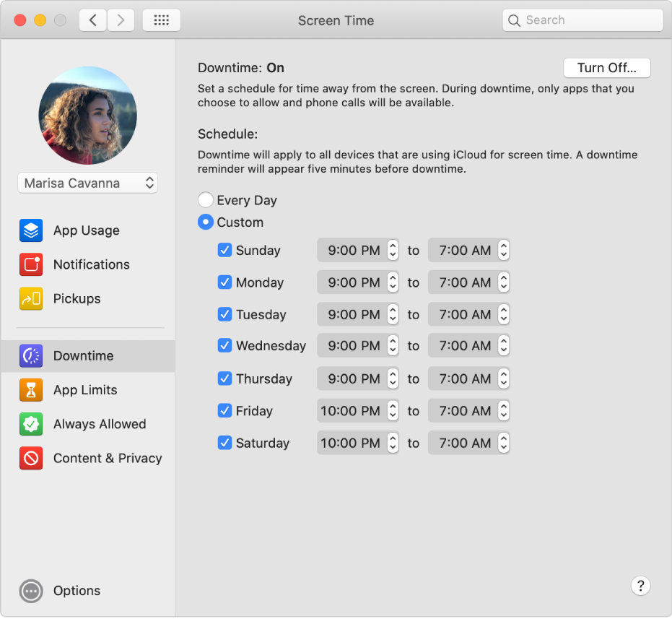Viewport: 672px width, 619px height.
Task: Open the Marisa Cavanna user dropdown
Action: [87, 183]
